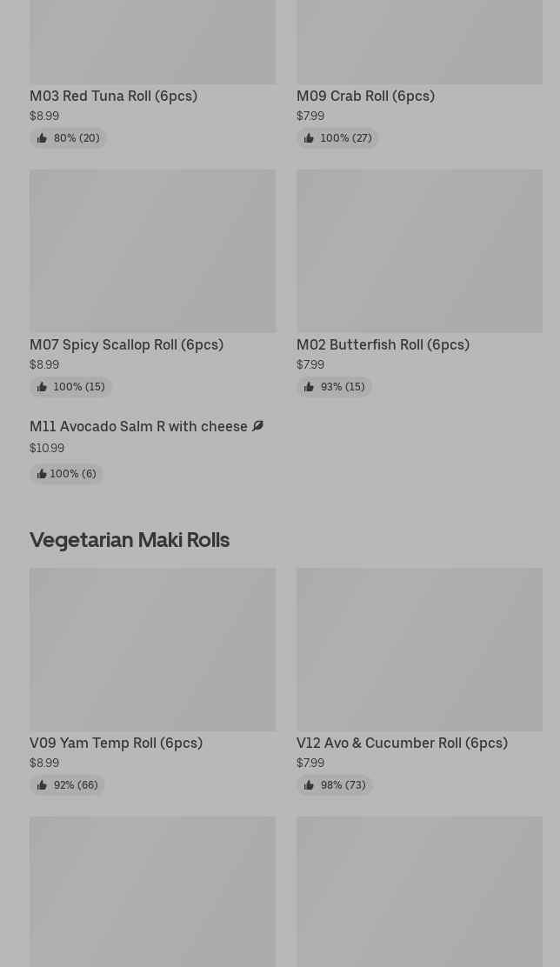Select M07 Spicy Scallop Roll photo
Image resolution: width=560 pixels, height=967 pixels.
pos(152,250)
